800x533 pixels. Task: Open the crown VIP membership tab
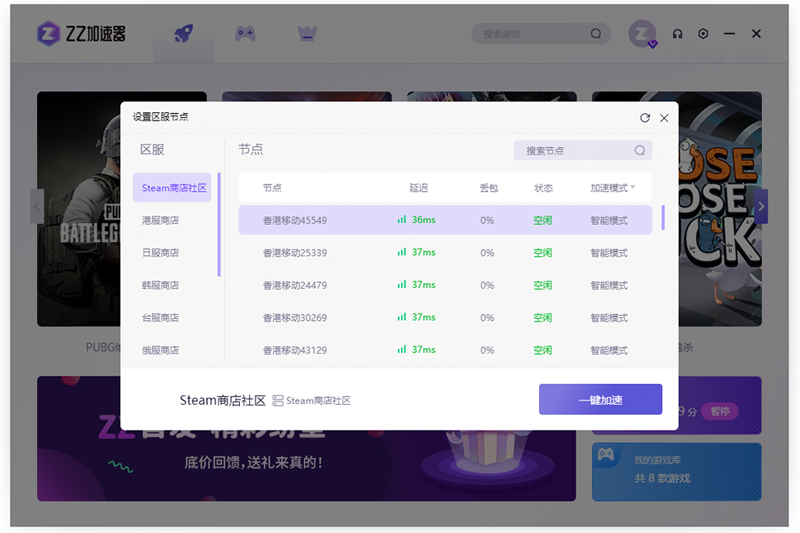pos(307,33)
